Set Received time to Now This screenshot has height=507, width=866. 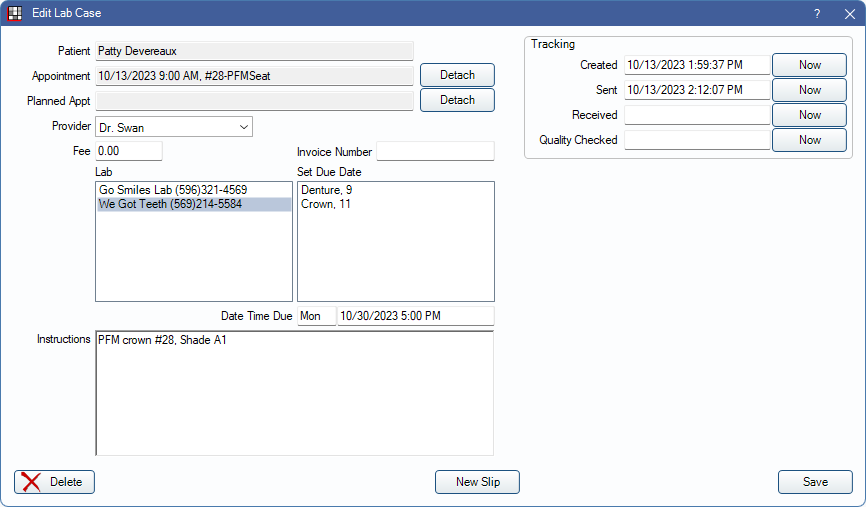[x=809, y=115]
